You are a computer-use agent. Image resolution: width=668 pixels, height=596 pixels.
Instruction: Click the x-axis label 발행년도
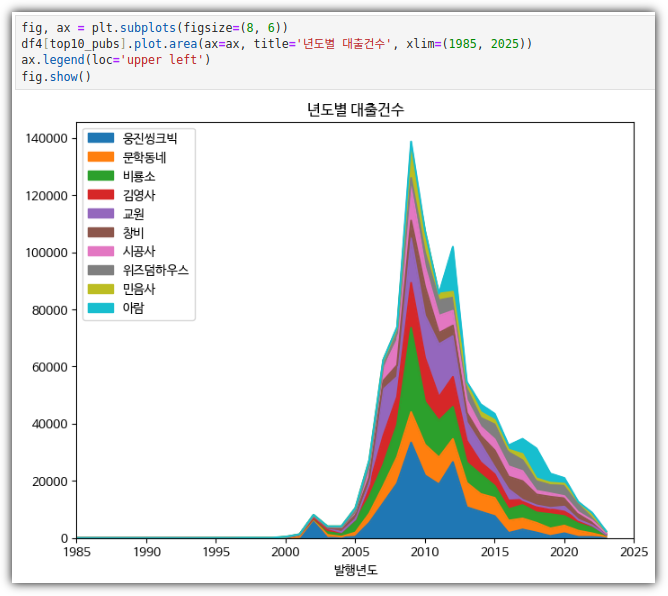pos(355,570)
